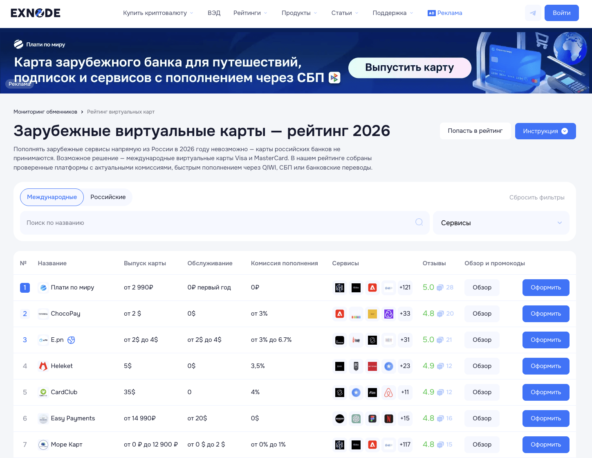Open the ВЭД menu item
This screenshot has width=592, height=458.
pyautogui.click(x=214, y=13)
